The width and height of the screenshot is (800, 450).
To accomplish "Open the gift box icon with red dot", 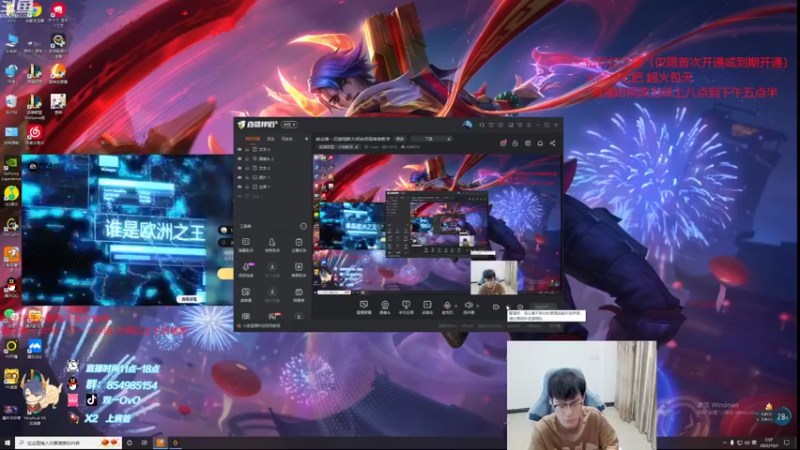I will tap(503, 143).
